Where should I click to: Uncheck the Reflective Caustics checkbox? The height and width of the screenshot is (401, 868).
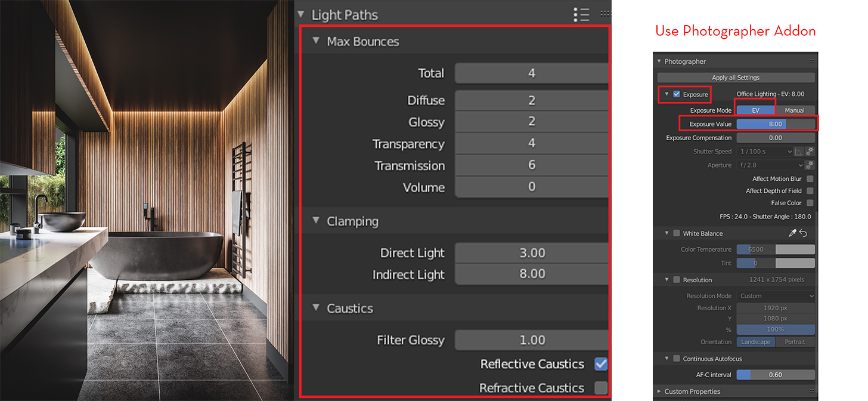click(x=601, y=364)
